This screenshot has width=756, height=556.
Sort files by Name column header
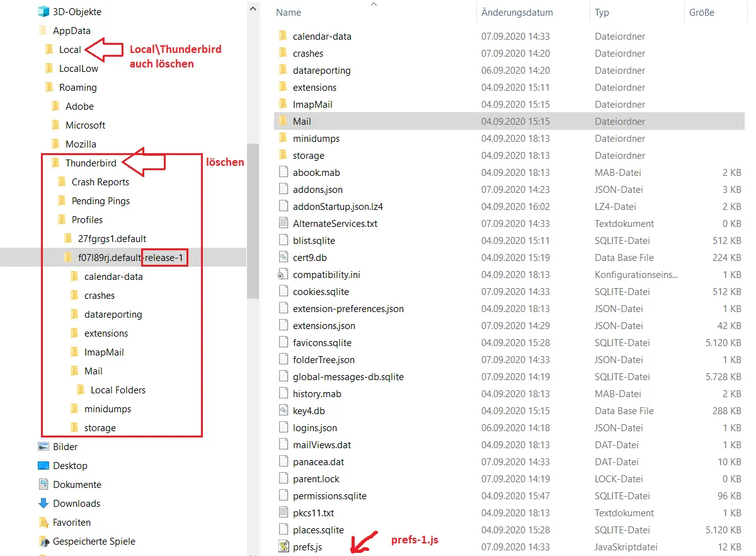[289, 13]
